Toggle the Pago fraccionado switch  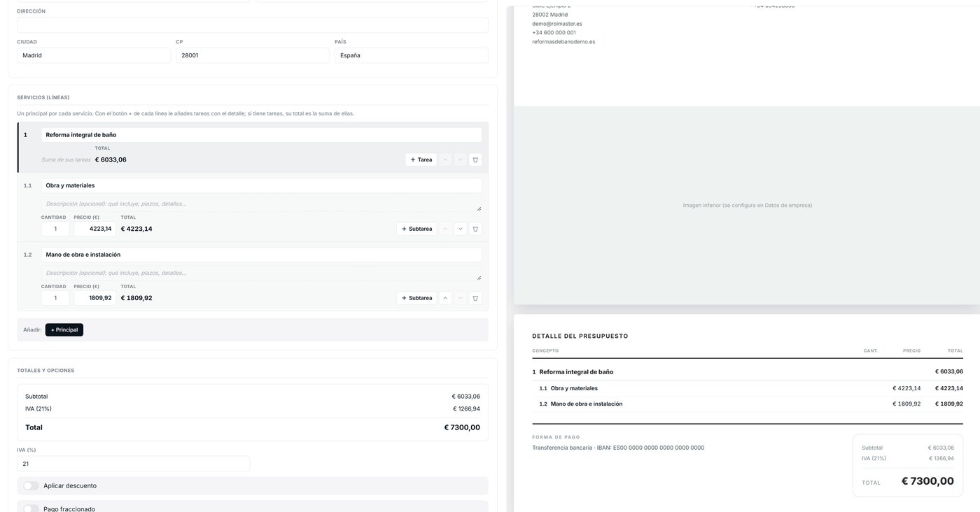point(31,509)
